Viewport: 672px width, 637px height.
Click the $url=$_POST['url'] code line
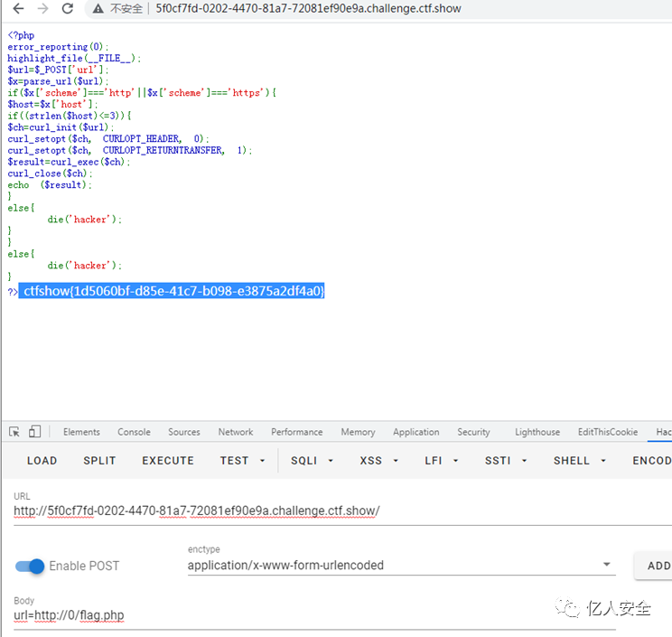click(58, 70)
